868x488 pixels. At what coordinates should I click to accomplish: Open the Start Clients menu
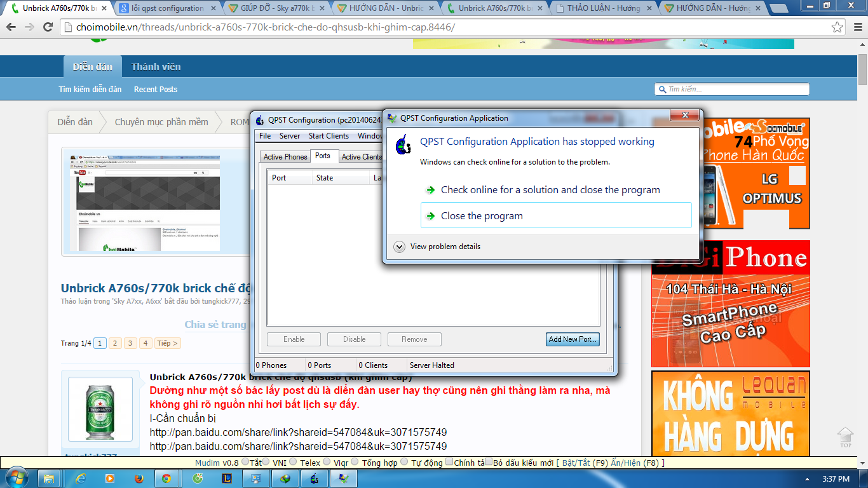[x=329, y=136]
